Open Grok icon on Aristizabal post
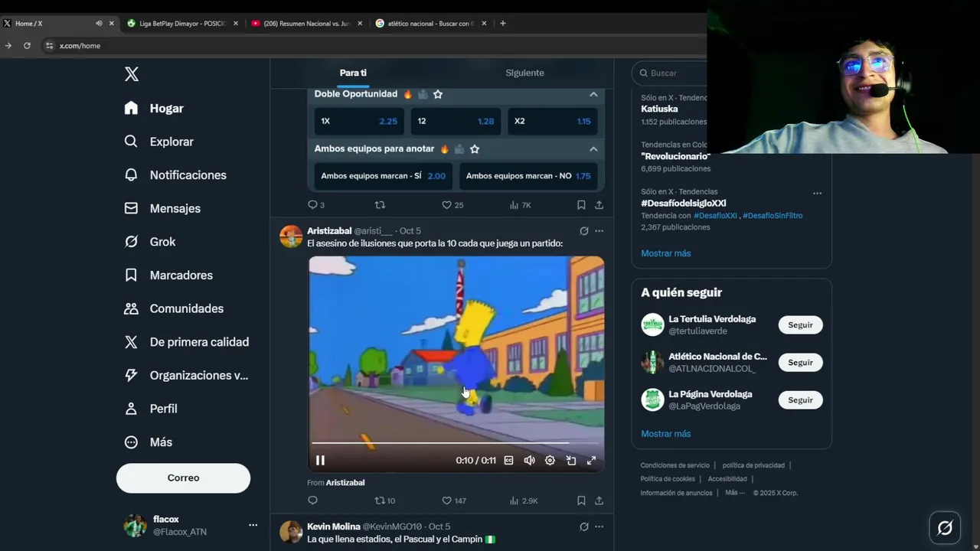 584,231
